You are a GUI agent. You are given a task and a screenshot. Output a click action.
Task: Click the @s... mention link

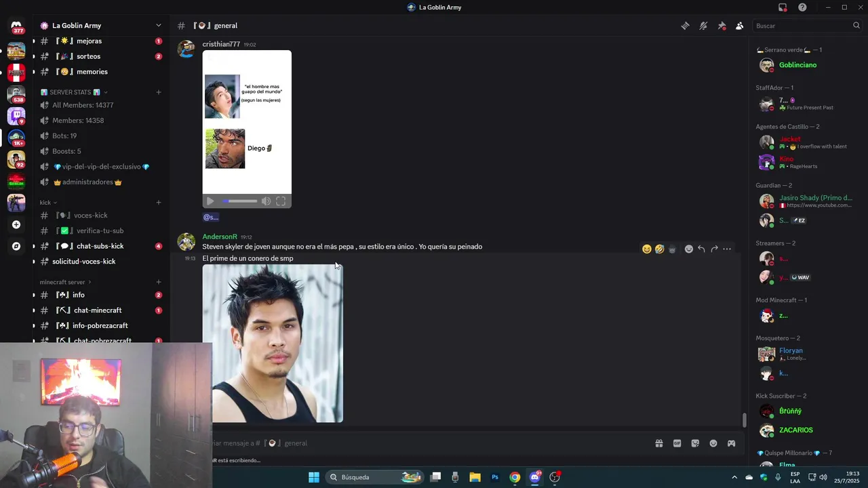pyautogui.click(x=211, y=217)
